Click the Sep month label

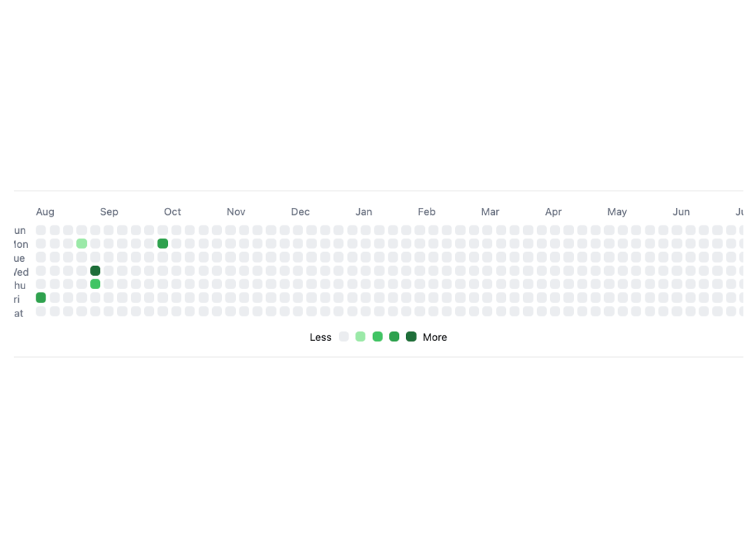click(109, 211)
